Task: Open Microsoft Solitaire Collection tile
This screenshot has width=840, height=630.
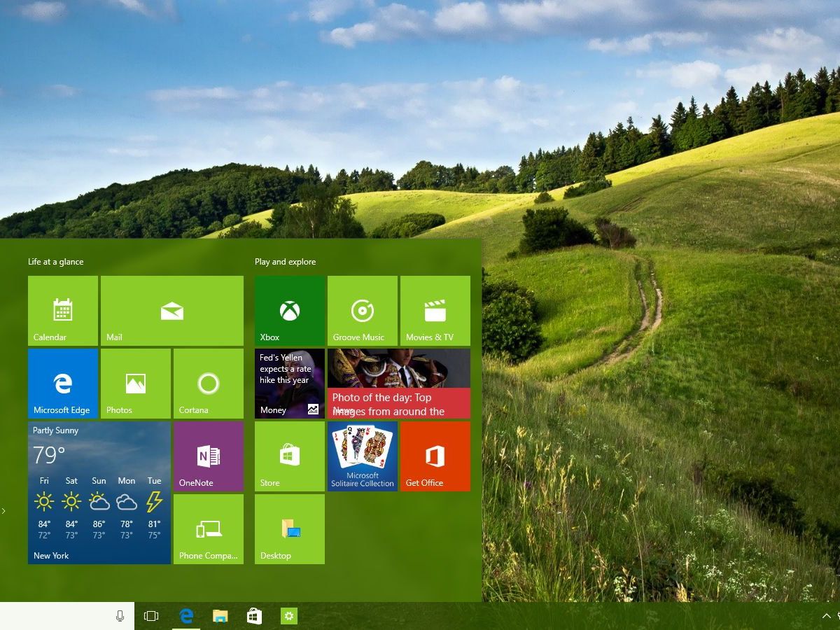Action: (363, 456)
